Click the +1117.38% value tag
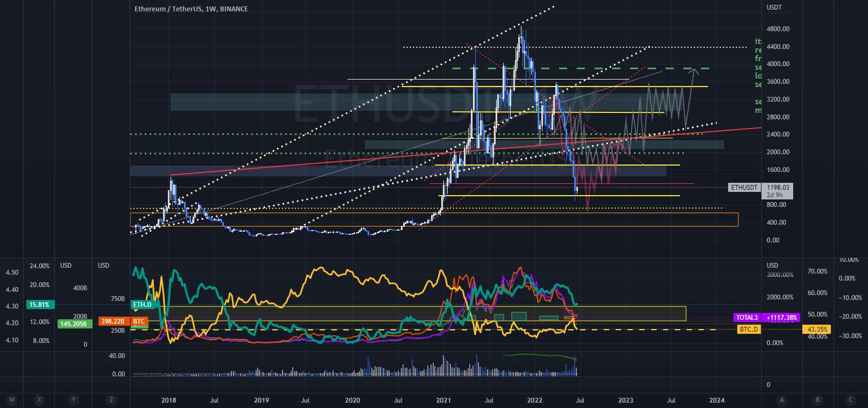Image resolution: width=868 pixels, height=408 pixels. (782, 318)
